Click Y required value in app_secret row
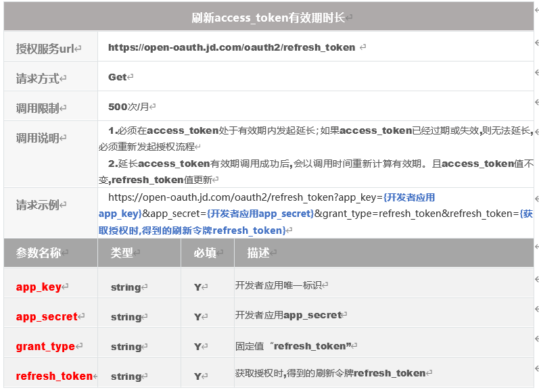 click(x=197, y=317)
